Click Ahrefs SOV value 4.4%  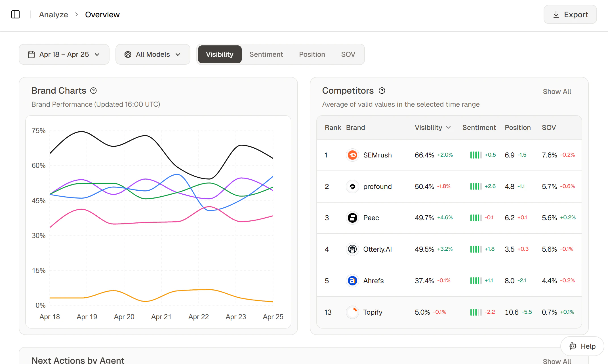tap(550, 281)
